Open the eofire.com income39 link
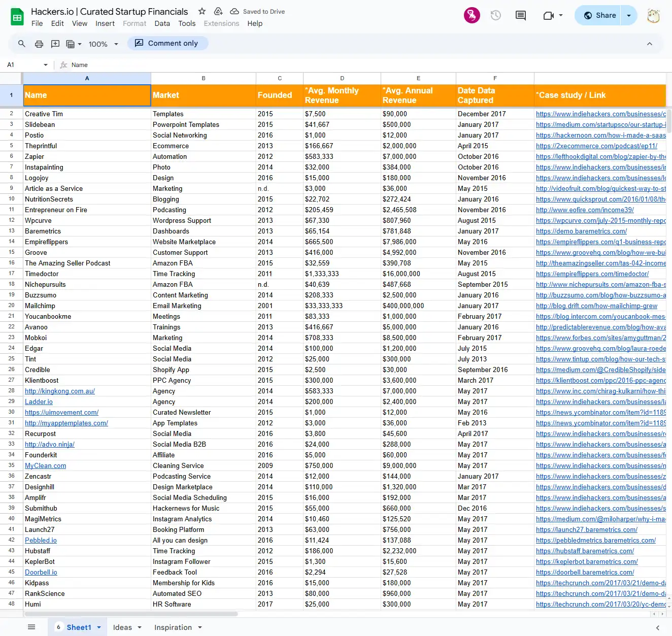Image resolution: width=672 pixels, height=636 pixels. (585, 210)
